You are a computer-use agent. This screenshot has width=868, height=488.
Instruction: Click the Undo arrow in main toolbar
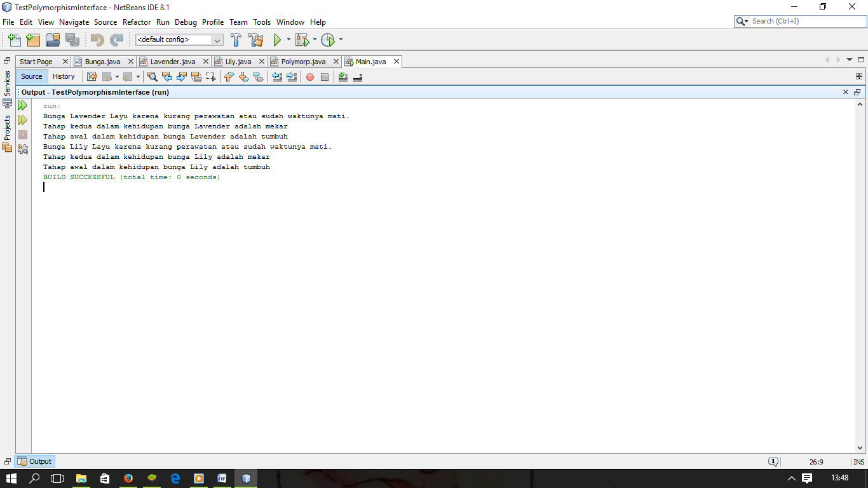(x=97, y=40)
